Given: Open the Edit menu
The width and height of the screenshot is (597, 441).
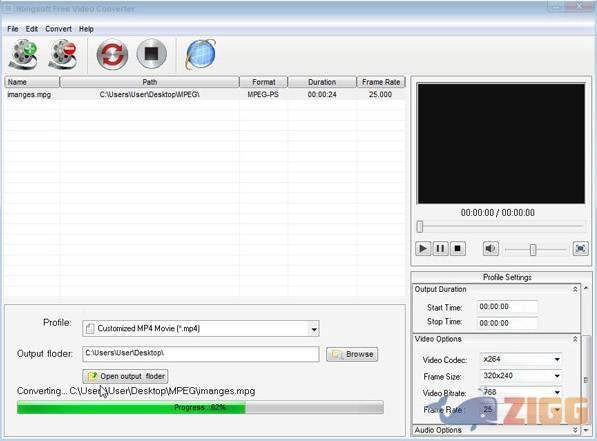Looking at the screenshot, I should [32, 29].
